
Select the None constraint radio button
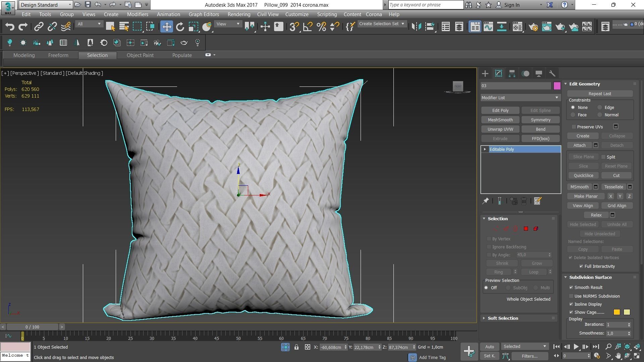573,108
